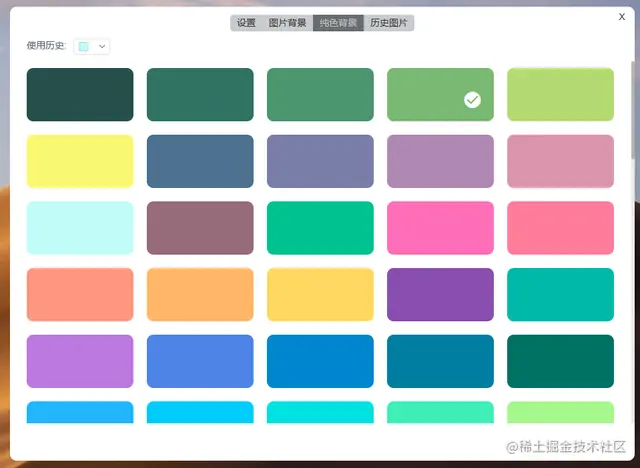This screenshot has width=640, height=468.
Task: Choose the partially visible light lime green swatch
Action: [x=560, y=412]
